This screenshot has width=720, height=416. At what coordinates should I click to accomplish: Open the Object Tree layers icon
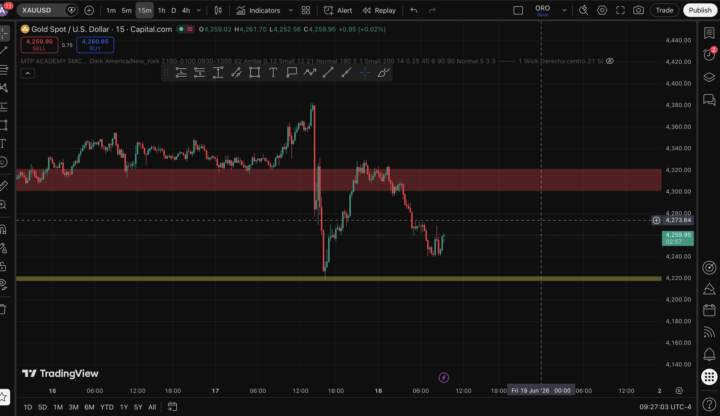pos(709,77)
